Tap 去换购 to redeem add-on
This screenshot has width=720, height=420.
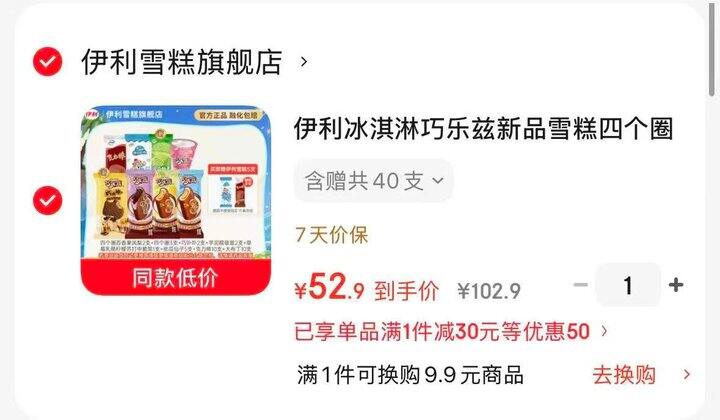(x=624, y=375)
